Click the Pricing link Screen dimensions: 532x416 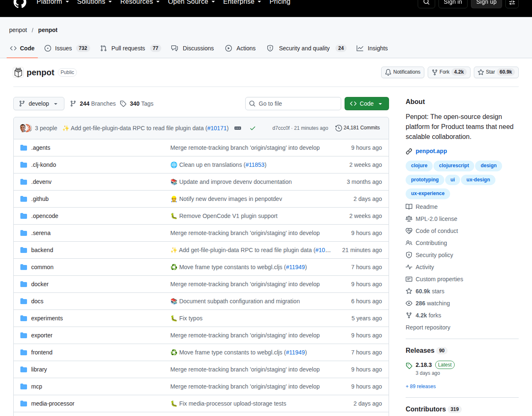click(280, 2)
